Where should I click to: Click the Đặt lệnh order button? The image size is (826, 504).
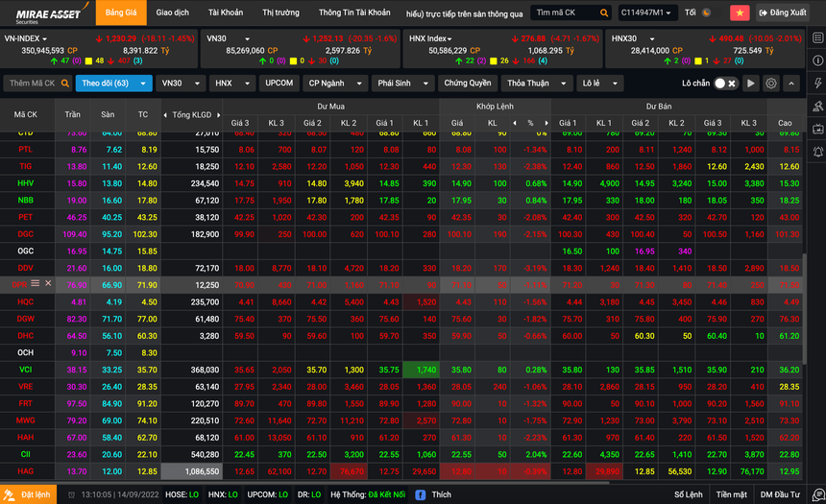coord(28,494)
